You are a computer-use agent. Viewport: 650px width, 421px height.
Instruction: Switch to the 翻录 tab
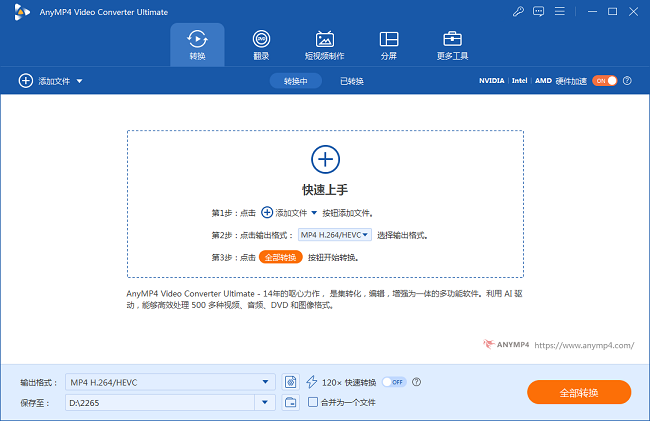[x=261, y=45]
